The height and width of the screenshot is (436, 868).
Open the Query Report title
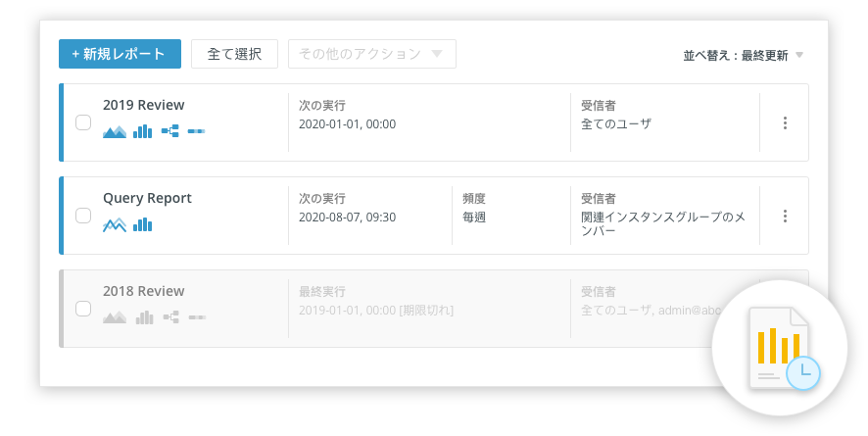(x=147, y=198)
